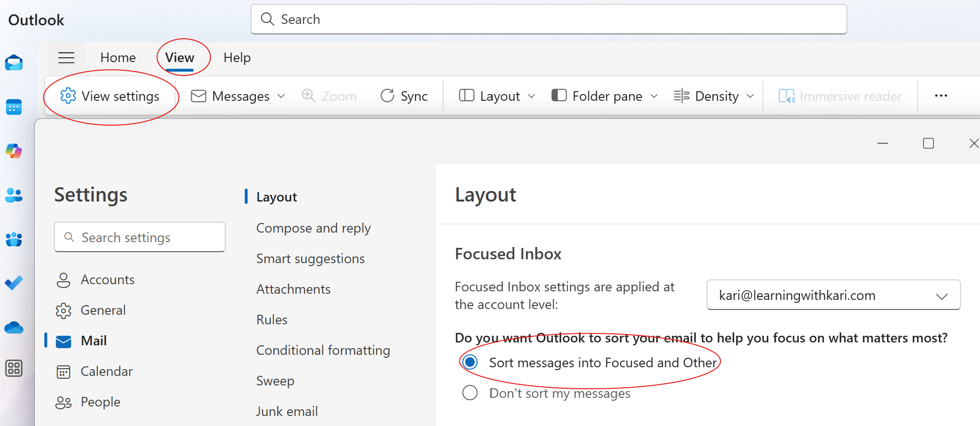
Task: Open OneDrive from the sidebar
Action: 14,328
